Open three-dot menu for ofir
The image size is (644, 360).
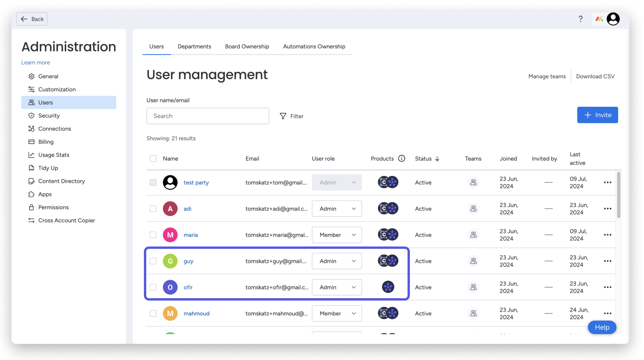607,287
